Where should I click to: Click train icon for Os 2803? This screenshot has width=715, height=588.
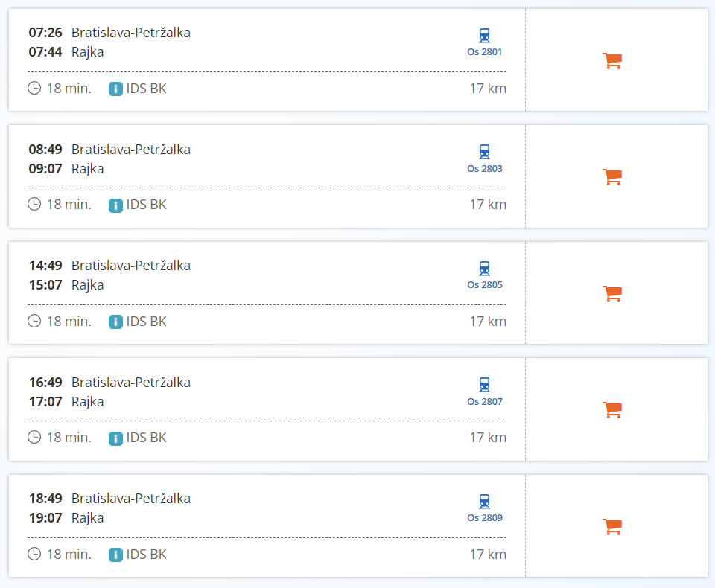485,152
